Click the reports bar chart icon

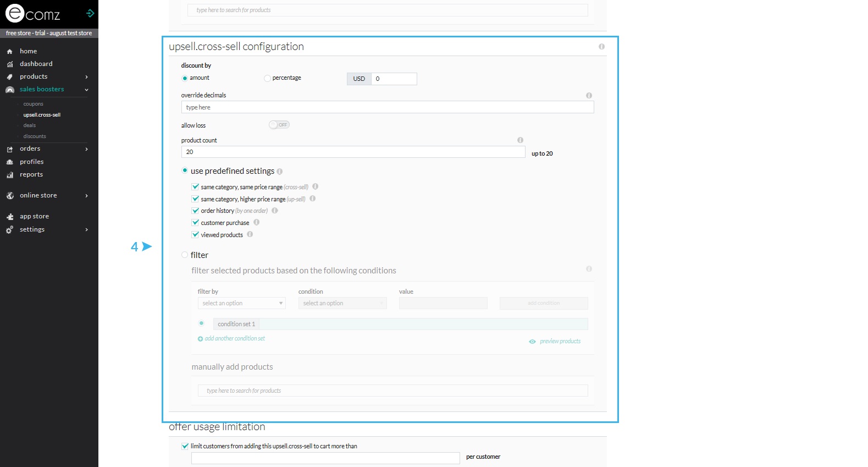pyautogui.click(x=9, y=175)
